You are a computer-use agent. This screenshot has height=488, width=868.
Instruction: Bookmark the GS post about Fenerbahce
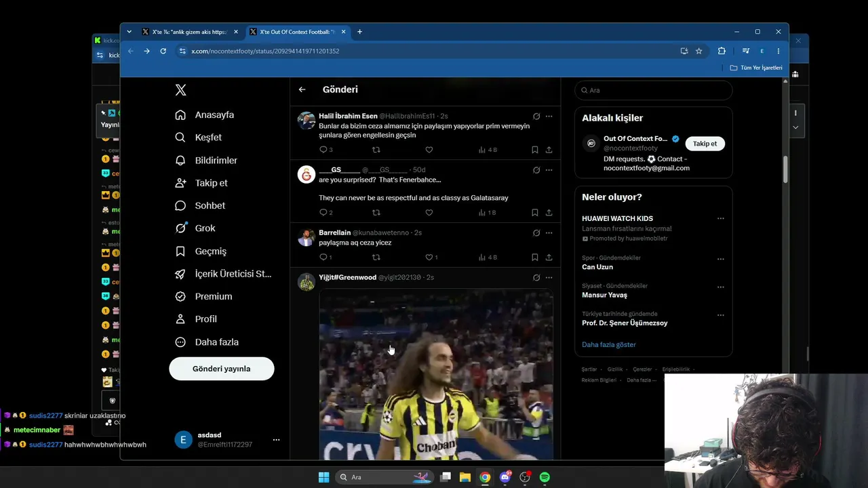535,212
